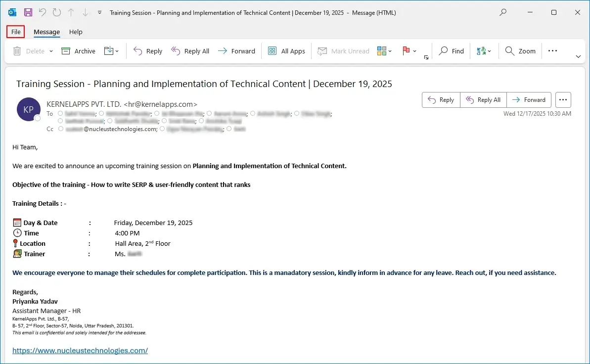Click more actions ellipsis in message header
This screenshot has height=364, width=590.
coord(563,99)
